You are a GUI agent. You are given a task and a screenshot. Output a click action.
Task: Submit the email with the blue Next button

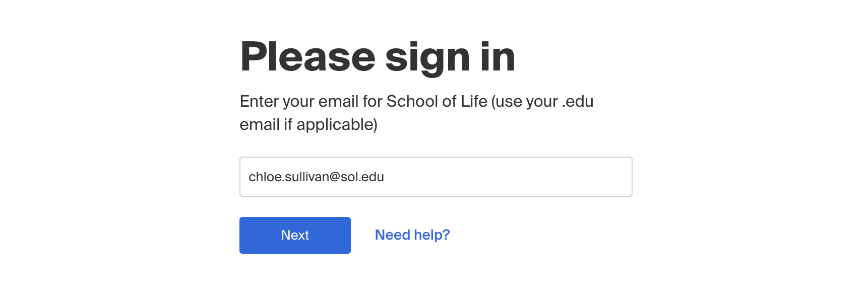click(295, 235)
